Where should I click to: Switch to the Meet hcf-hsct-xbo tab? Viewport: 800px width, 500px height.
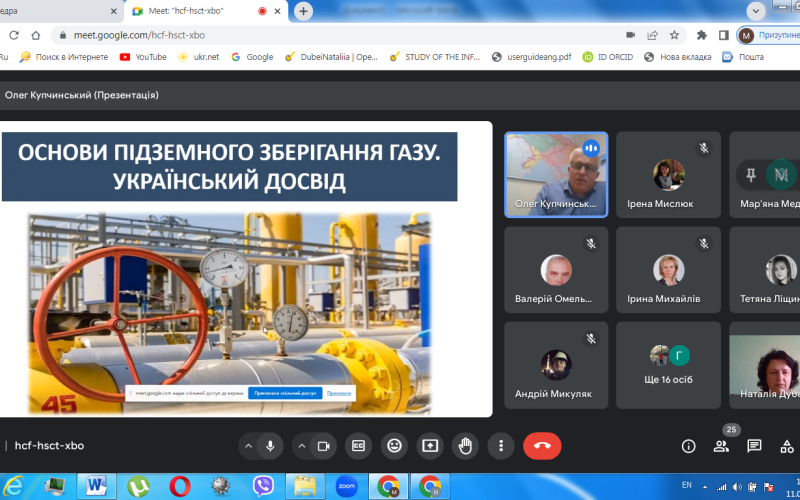pos(206,11)
